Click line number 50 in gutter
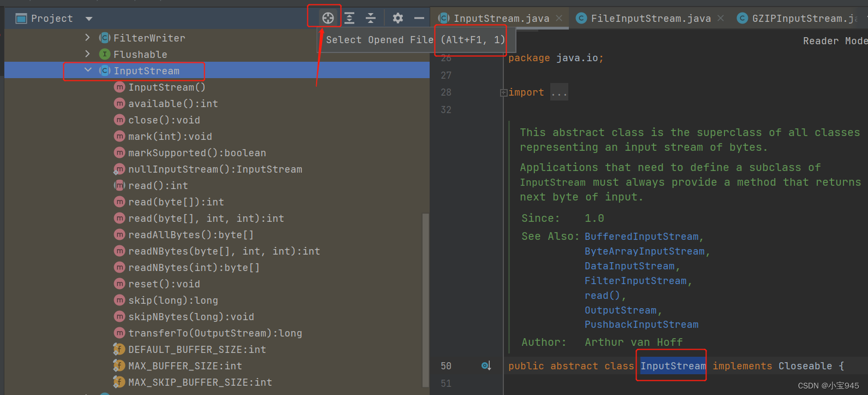 pos(446,366)
